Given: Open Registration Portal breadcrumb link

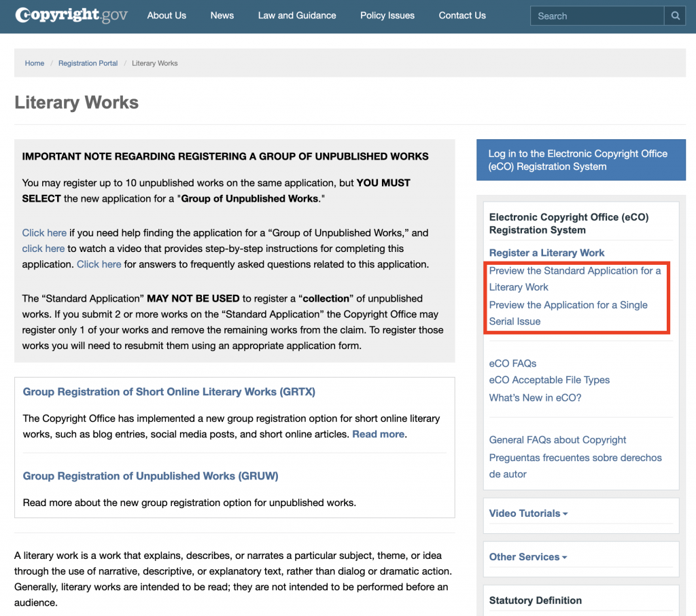Looking at the screenshot, I should 88,63.
